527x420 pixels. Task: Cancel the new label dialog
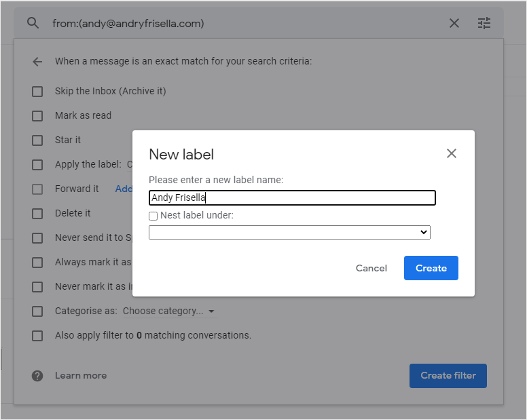pyautogui.click(x=371, y=268)
